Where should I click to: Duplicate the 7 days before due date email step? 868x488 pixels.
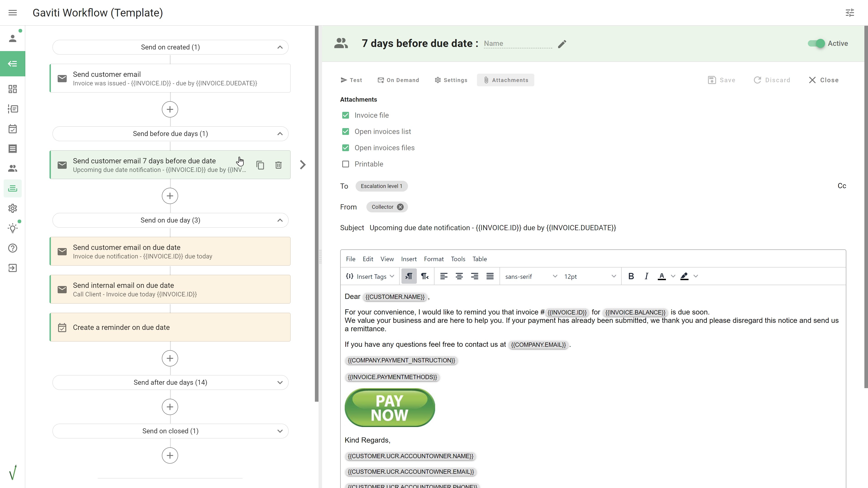pyautogui.click(x=260, y=165)
